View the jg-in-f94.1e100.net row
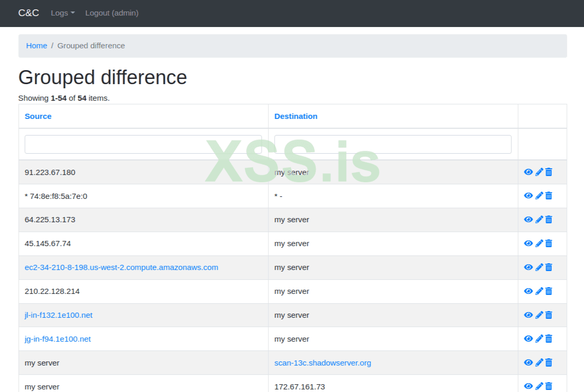 click(528, 339)
